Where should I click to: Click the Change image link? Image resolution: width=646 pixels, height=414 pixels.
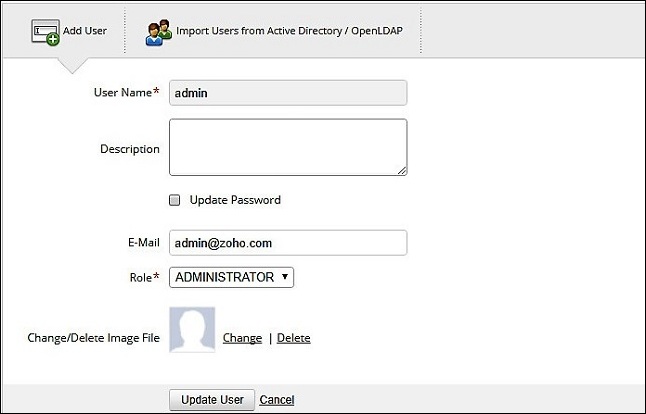point(242,338)
